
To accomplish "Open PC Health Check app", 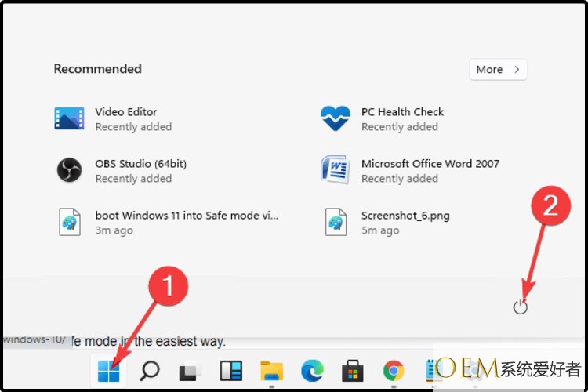I will (336, 118).
